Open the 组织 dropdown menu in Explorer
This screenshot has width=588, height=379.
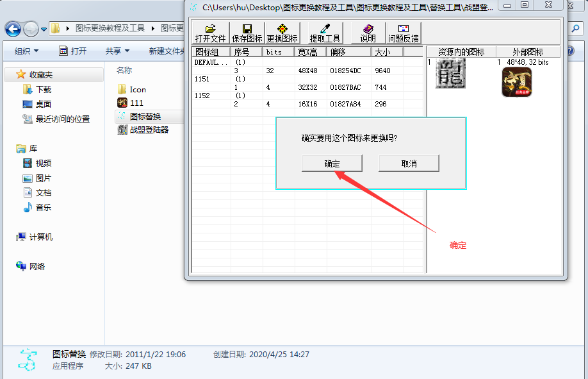(x=26, y=51)
